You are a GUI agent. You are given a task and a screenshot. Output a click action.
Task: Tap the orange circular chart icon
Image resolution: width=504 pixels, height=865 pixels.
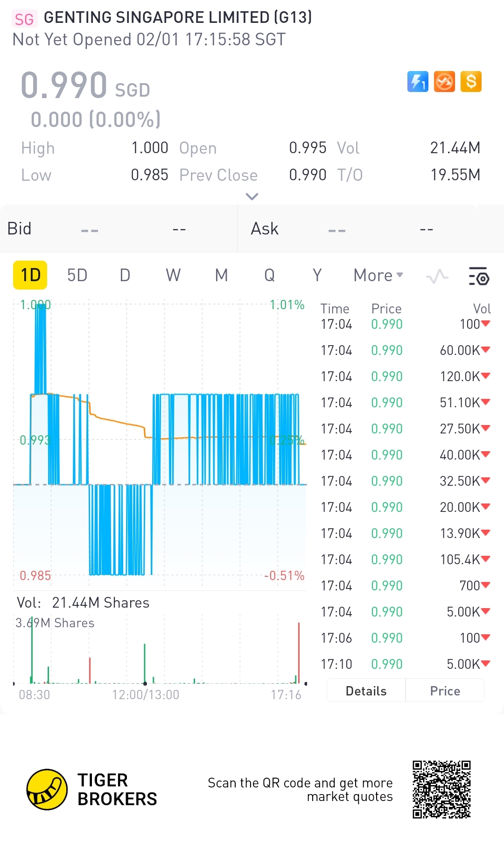coord(444,82)
